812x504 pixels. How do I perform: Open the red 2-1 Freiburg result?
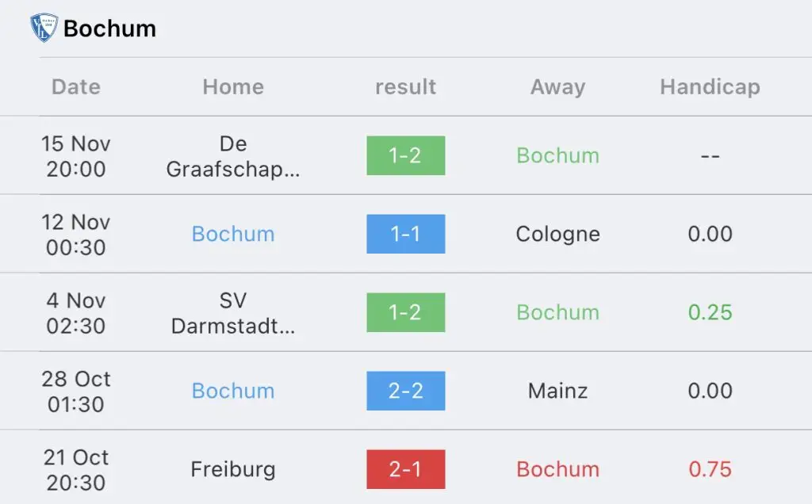click(x=405, y=469)
